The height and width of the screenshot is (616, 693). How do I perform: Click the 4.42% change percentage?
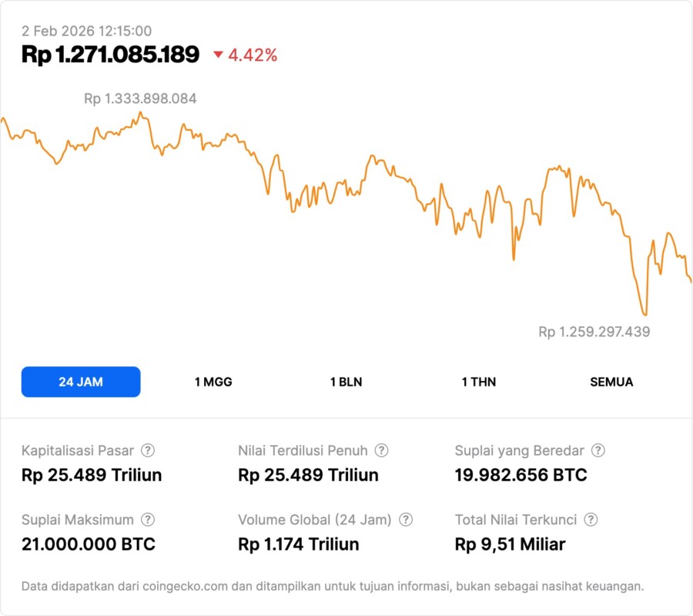coord(253,55)
